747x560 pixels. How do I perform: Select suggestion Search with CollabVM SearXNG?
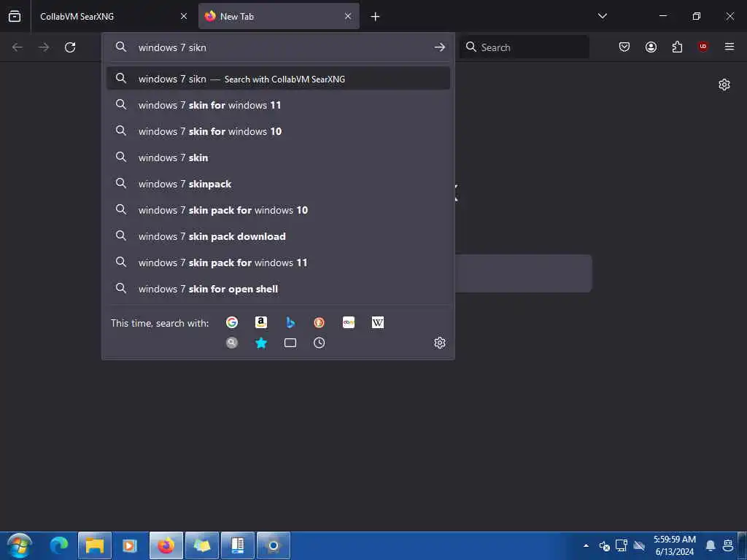click(x=278, y=79)
